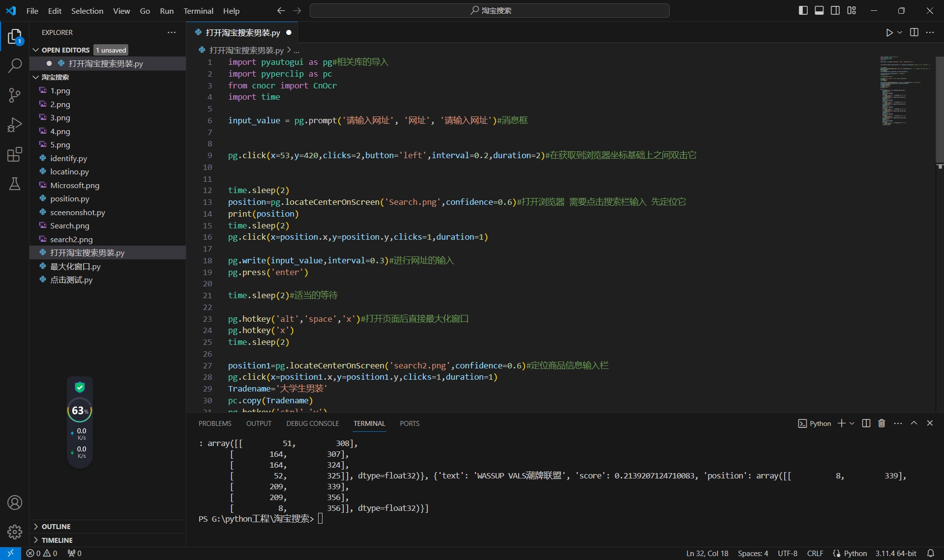This screenshot has height=560, width=944.
Task: Change indentation via Spaces: 4
Action: (753, 553)
